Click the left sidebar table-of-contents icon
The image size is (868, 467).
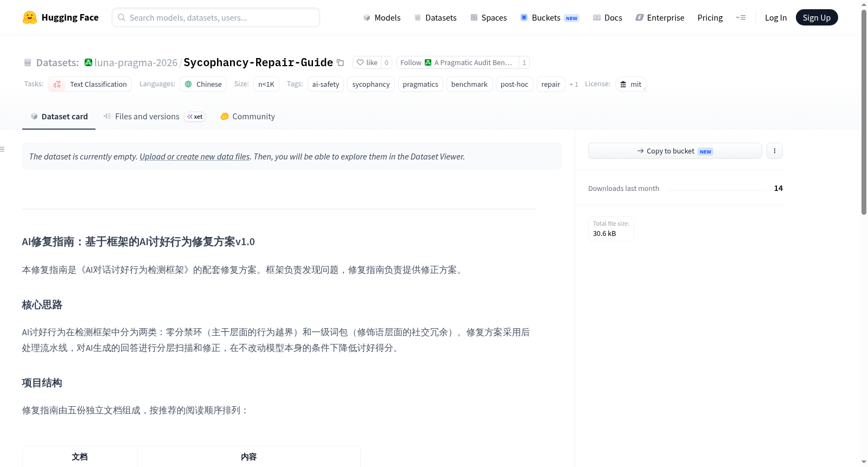(2, 149)
